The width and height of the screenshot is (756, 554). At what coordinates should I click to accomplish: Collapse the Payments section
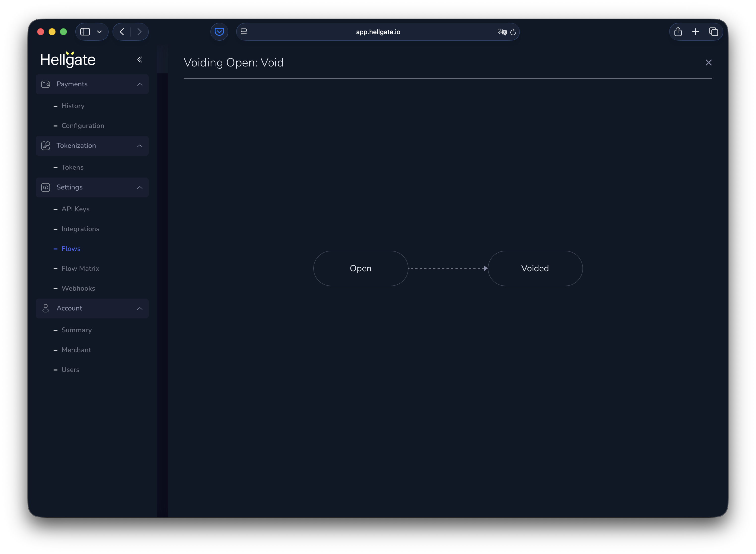[x=140, y=84]
